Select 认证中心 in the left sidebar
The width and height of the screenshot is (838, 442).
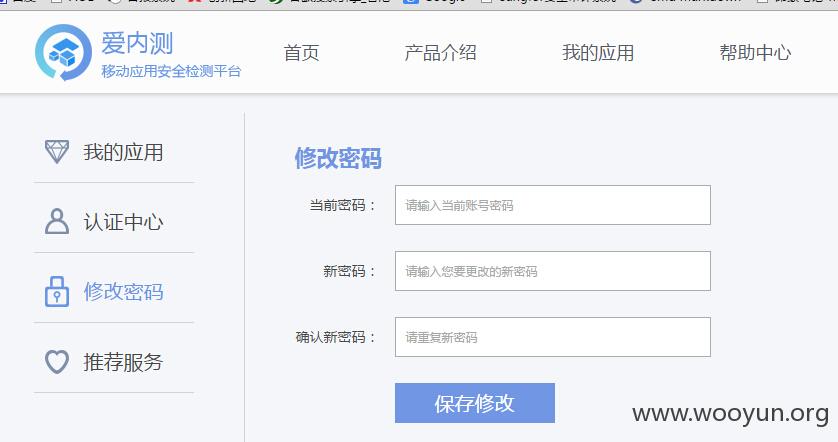pyautogui.click(x=123, y=222)
